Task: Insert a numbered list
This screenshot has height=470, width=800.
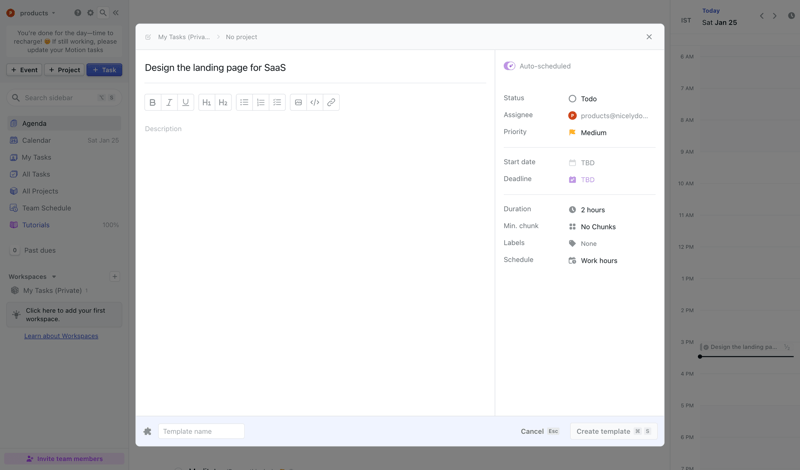Action: click(261, 103)
